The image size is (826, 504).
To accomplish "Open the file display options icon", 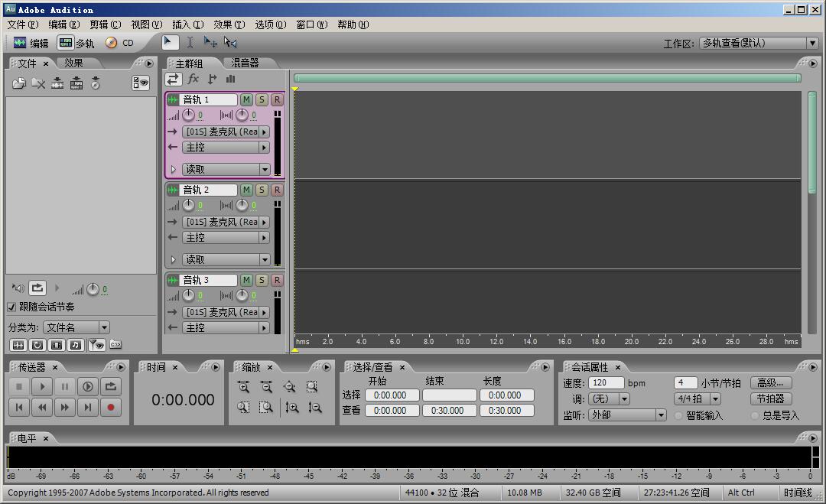I will [x=141, y=83].
